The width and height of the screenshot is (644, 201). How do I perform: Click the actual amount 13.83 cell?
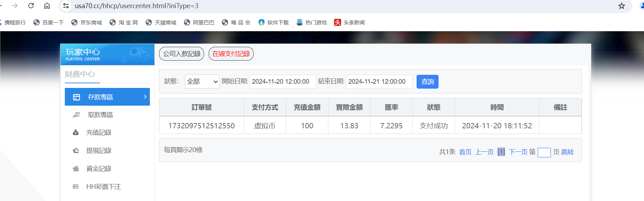point(349,126)
